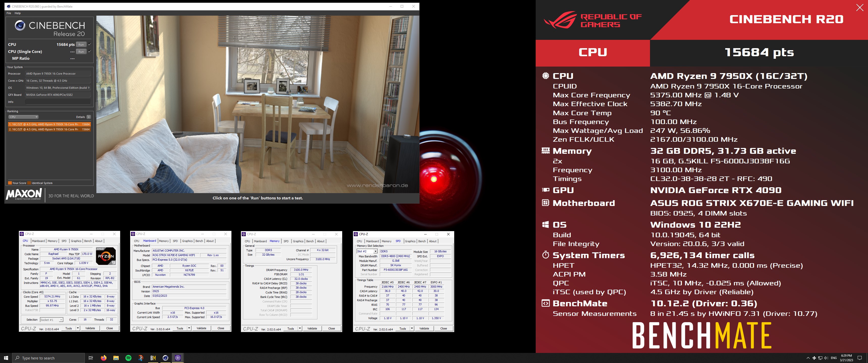868x363 pixels.
Task: Open the Help menu in Cinebench
Action: (x=17, y=13)
